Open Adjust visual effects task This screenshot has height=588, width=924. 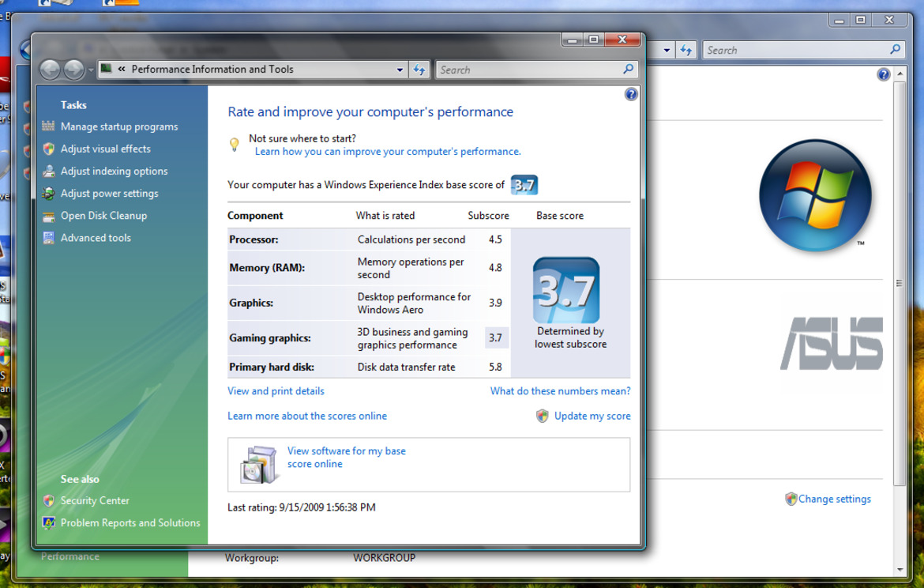point(106,149)
